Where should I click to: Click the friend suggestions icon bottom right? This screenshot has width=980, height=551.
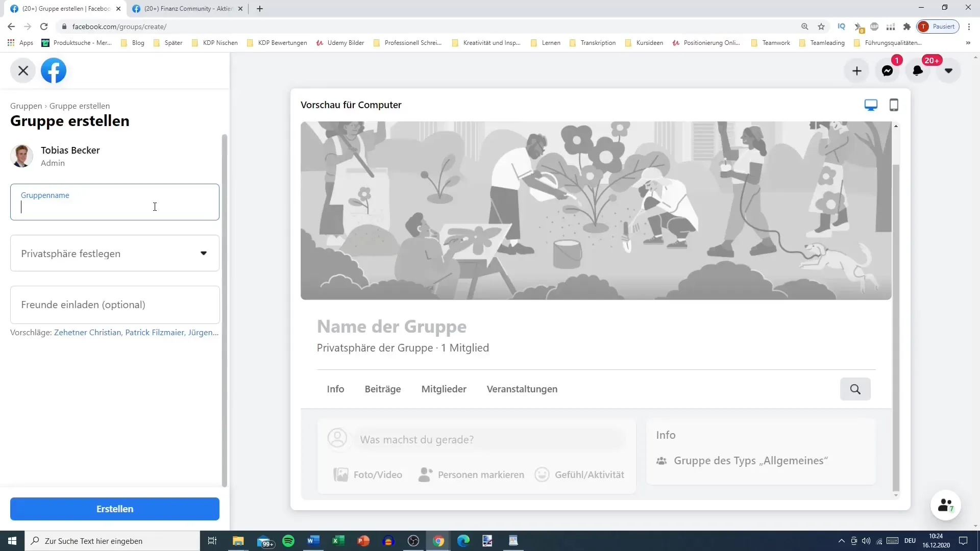pos(947,505)
